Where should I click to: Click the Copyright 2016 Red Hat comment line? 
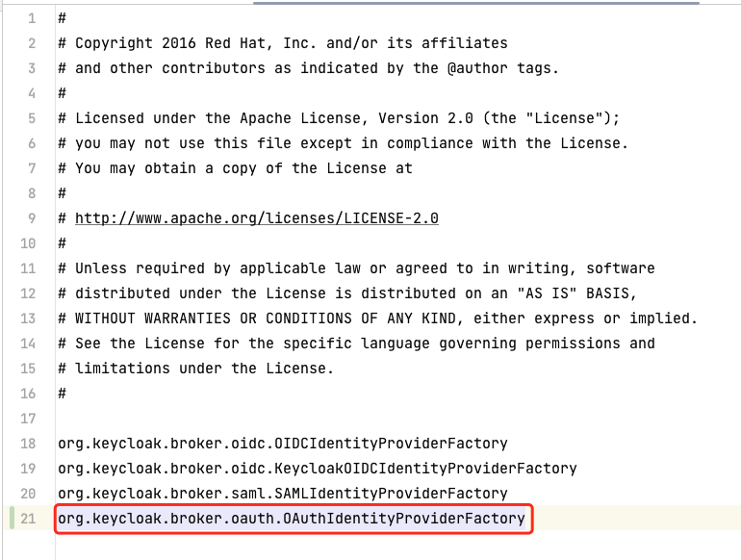click(283, 43)
